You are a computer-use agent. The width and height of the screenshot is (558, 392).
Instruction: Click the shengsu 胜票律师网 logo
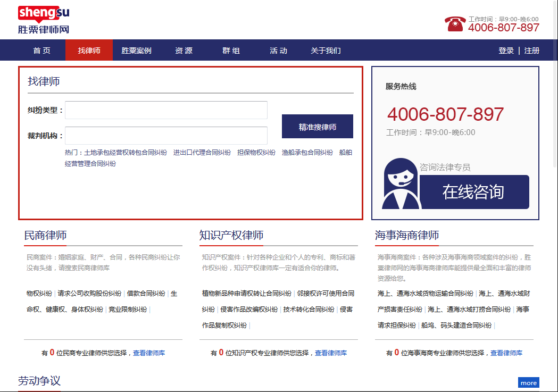coord(44,20)
